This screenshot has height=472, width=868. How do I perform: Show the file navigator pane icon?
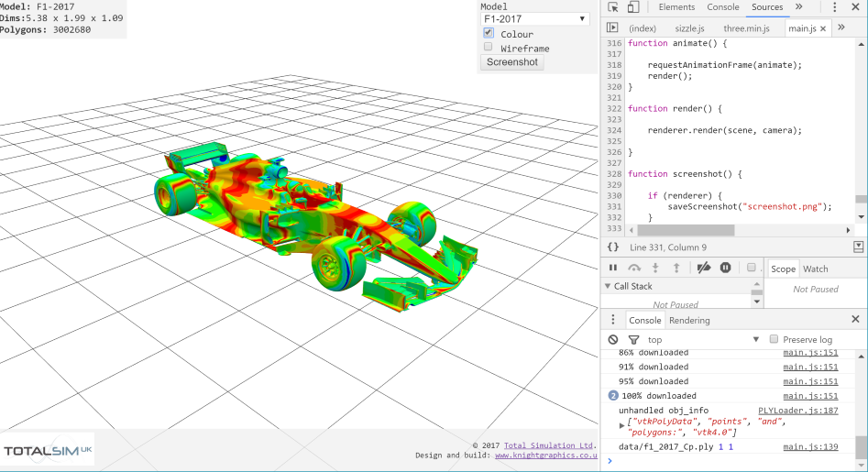click(x=612, y=28)
